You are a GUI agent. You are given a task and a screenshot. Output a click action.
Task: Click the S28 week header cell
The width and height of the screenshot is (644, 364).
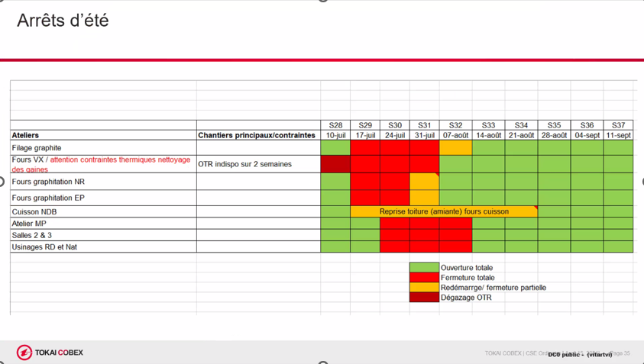335,125
